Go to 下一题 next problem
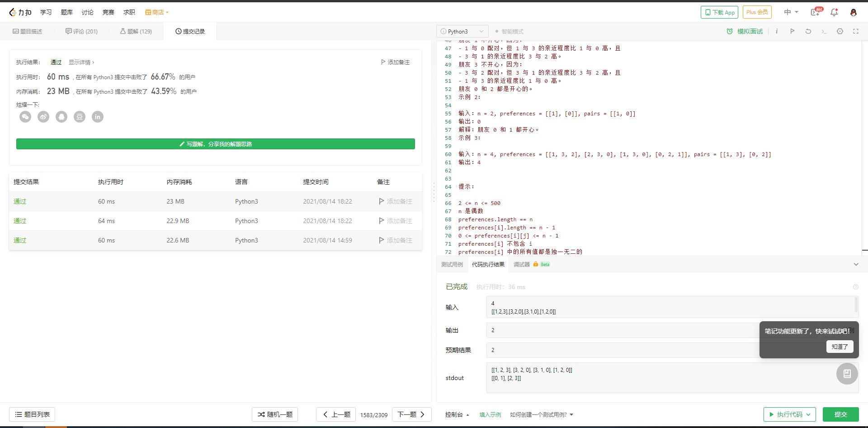 coord(411,414)
